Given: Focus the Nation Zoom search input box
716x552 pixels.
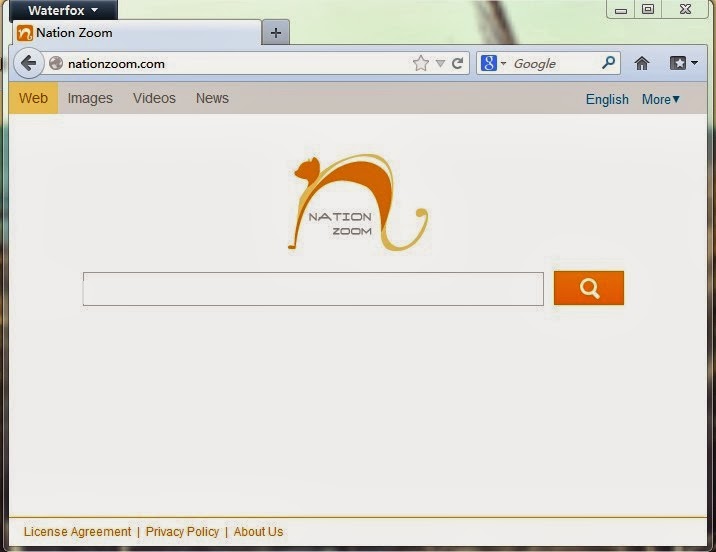Looking at the screenshot, I should [x=313, y=289].
